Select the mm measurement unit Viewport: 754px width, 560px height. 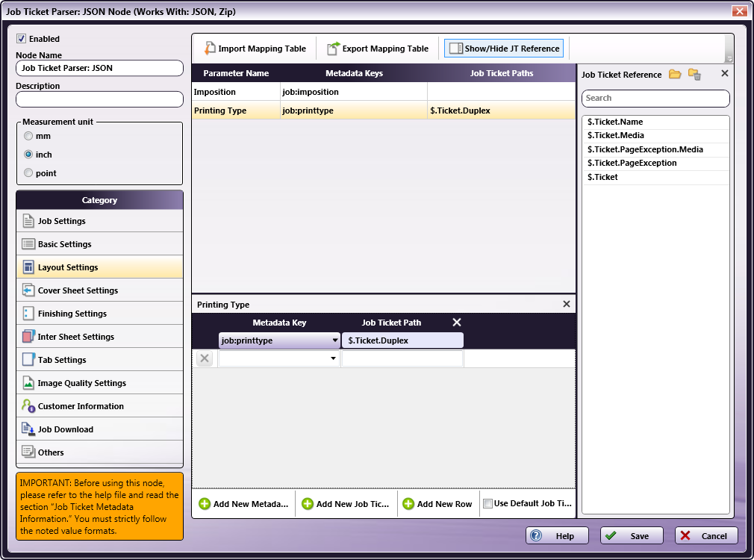click(x=29, y=136)
